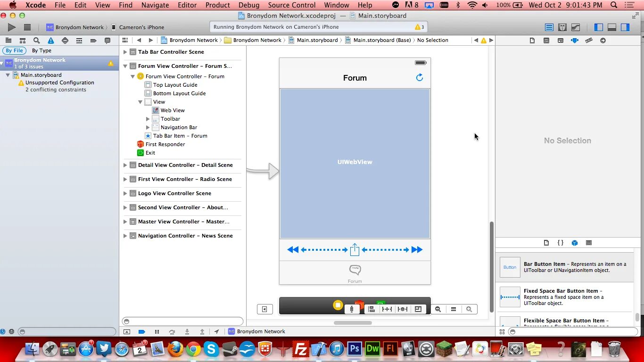644x362 pixels.
Task: Click the Resizing Behavior button on canvas
Action: coord(418,309)
